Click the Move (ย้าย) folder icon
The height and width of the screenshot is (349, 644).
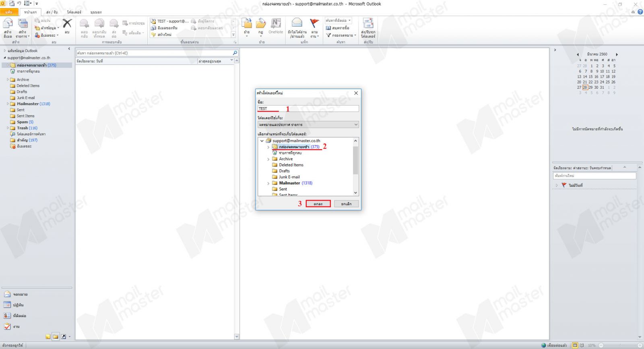[x=247, y=23]
